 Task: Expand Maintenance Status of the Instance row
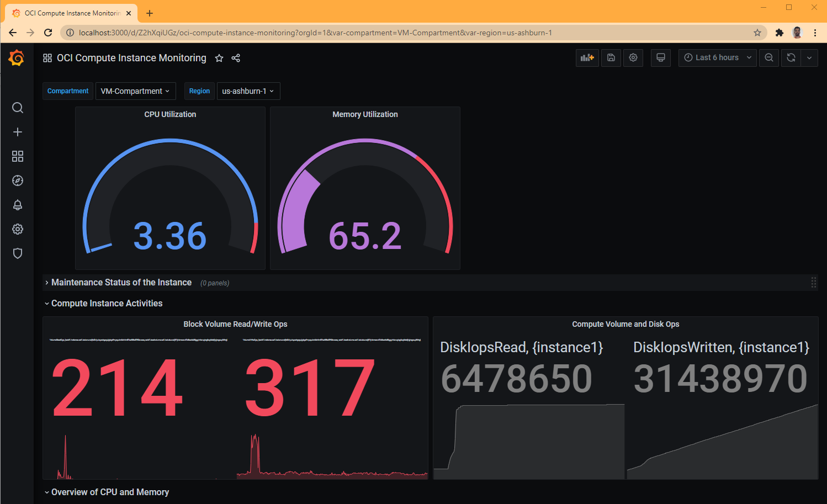(121, 283)
